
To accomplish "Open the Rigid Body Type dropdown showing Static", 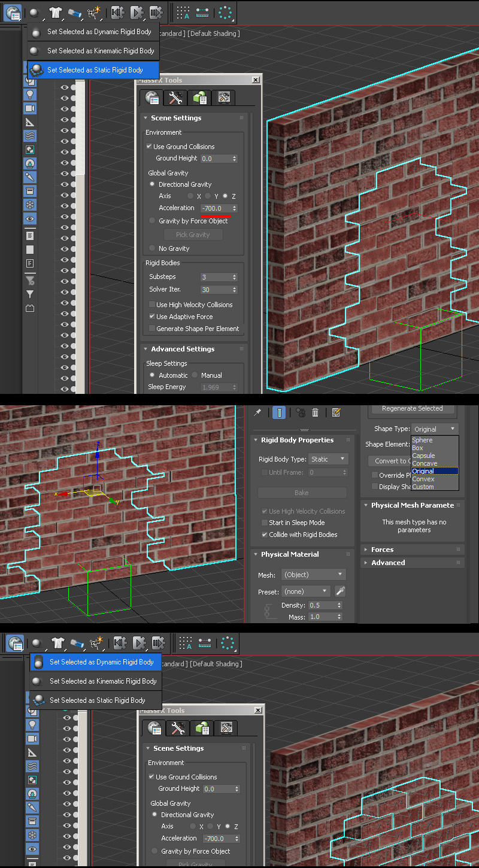I will coord(328,459).
